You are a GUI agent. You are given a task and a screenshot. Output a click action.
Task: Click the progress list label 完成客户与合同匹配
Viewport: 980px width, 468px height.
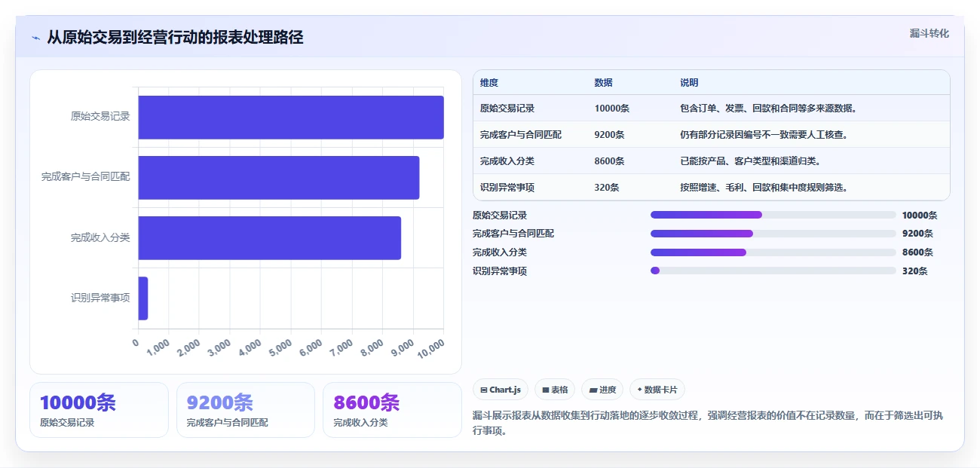click(x=513, y=234)
